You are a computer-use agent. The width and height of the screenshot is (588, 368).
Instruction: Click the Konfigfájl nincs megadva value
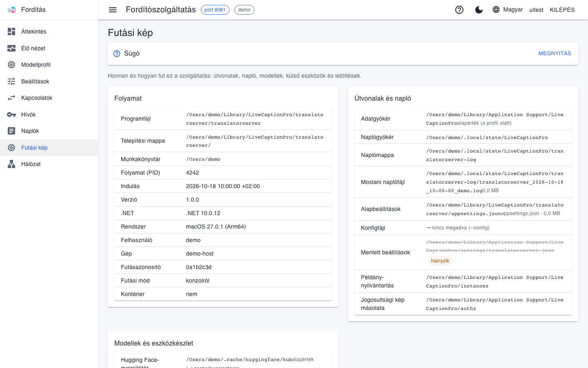458,228
